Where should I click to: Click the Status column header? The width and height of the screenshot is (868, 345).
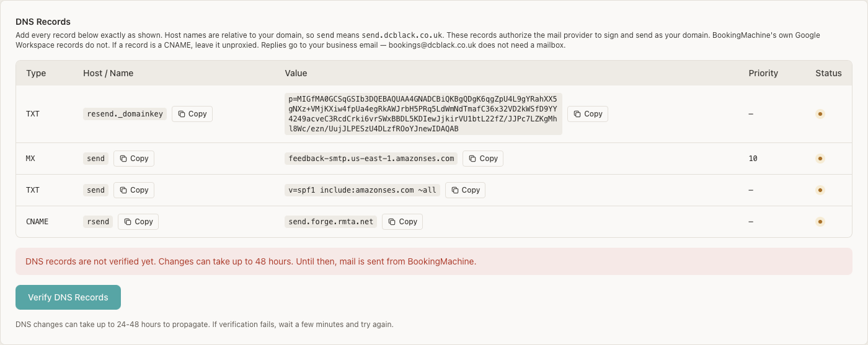(x=828, y=73)
